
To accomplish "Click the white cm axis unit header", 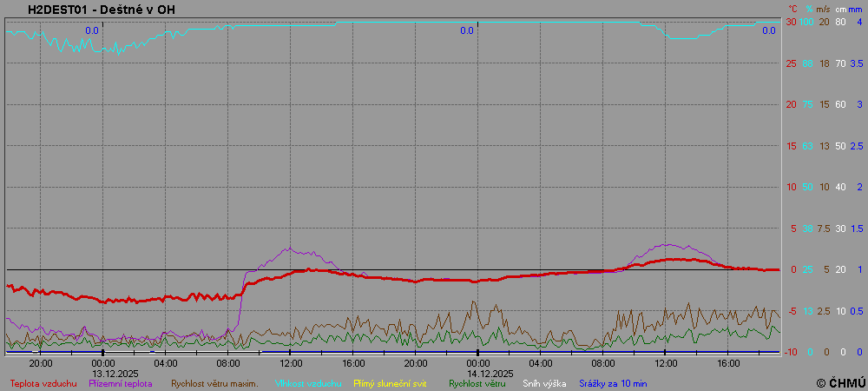I will coord(840,10).
